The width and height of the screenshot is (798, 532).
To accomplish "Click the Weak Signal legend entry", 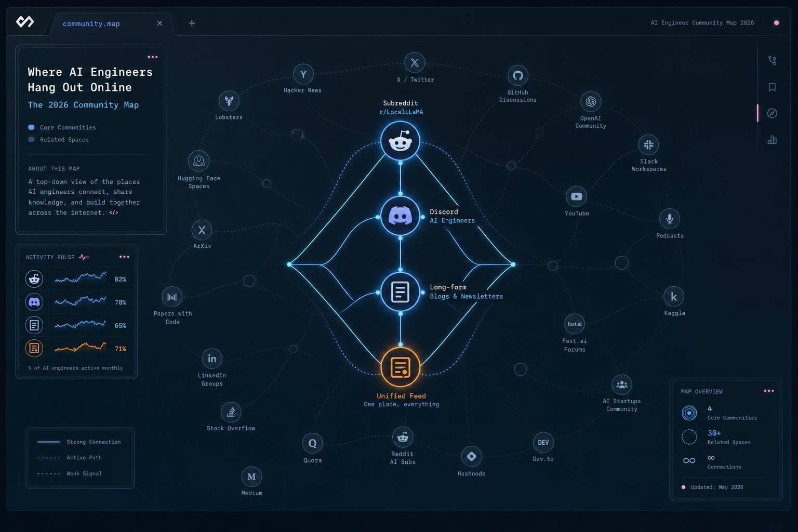I will (x=70, y=473).
